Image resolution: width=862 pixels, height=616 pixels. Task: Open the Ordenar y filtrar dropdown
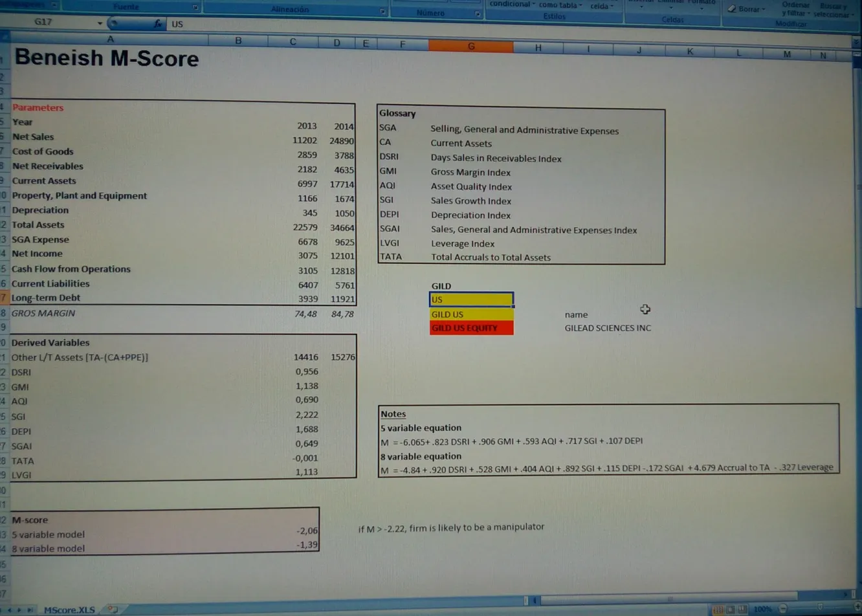(795, 9)
